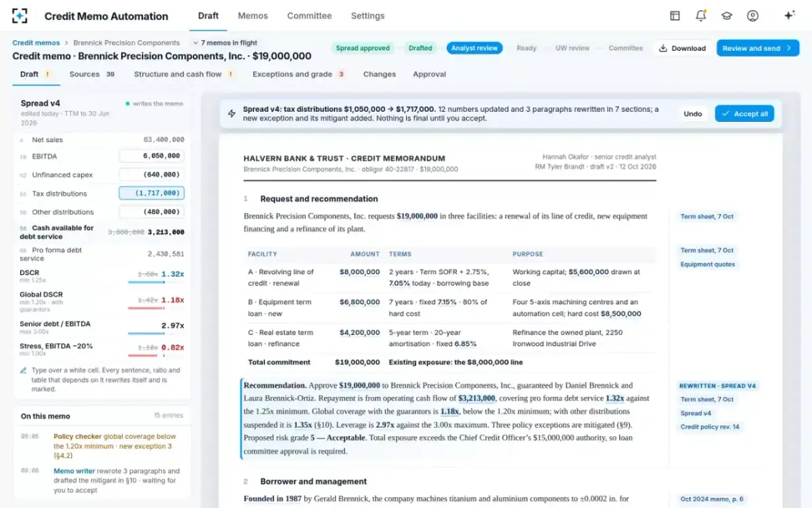812x508 pixels.
Task: Open the Committee navigation tab
Action: click(309, 16)
